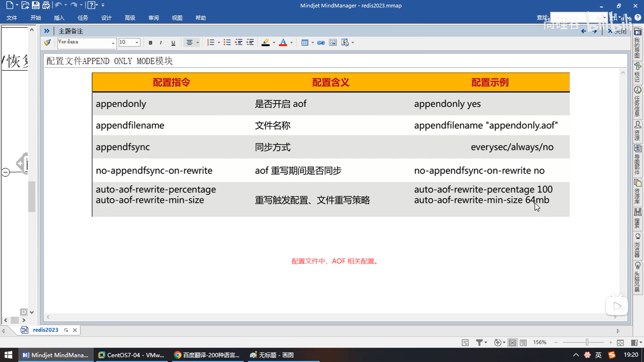Increase the indent of note text
Screen dimensions: 644x362
click(250, 43)
